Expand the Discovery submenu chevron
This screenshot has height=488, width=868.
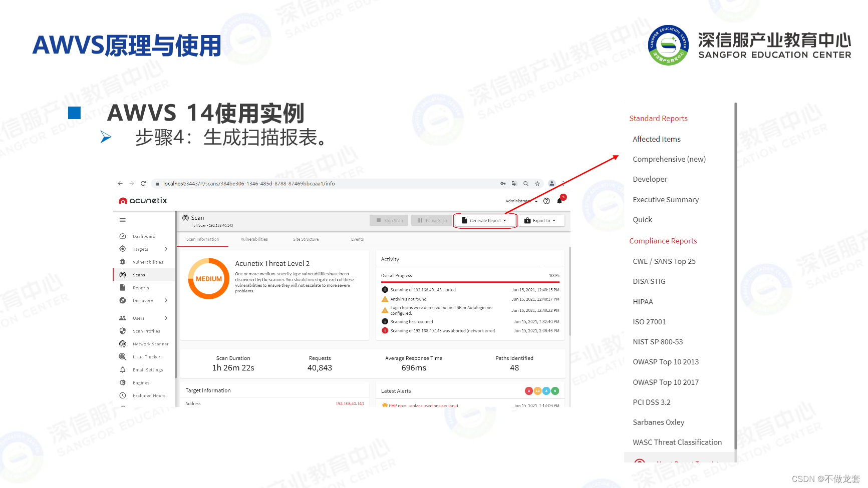click(x=166, y=300)
